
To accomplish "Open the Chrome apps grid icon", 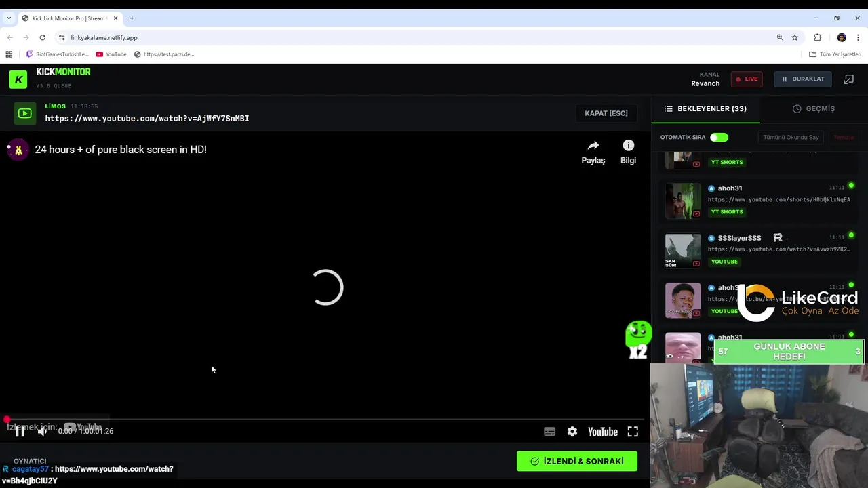I will pyautogui.click(x=9, y=54).
